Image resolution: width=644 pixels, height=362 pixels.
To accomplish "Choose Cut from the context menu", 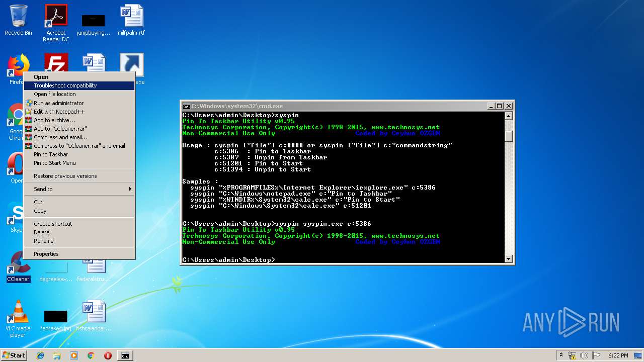I will (x=79, y=202).
